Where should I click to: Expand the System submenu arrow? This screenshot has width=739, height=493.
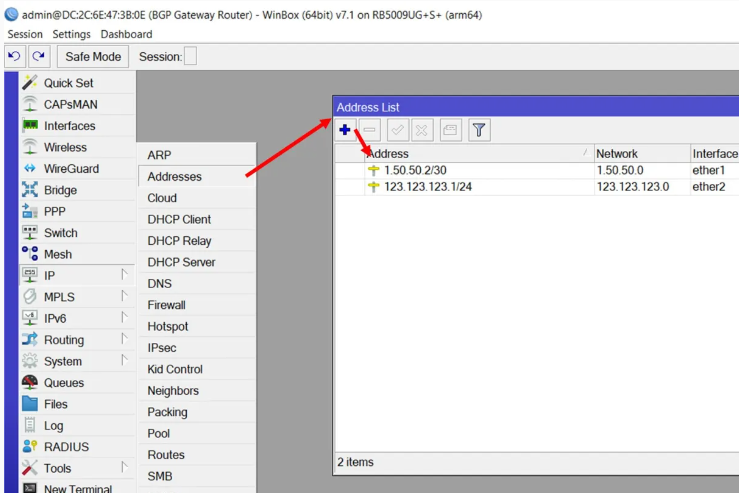point(124,360)
